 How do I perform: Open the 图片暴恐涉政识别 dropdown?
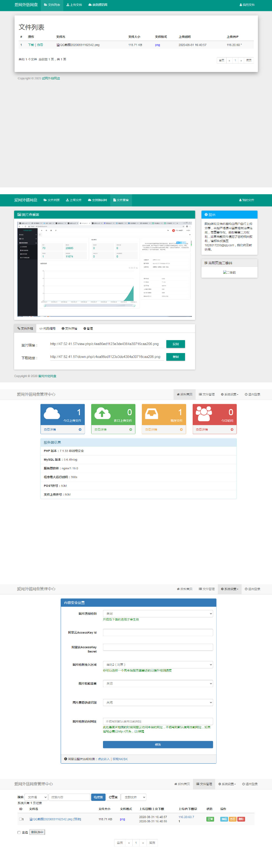[x=158, y=702]
